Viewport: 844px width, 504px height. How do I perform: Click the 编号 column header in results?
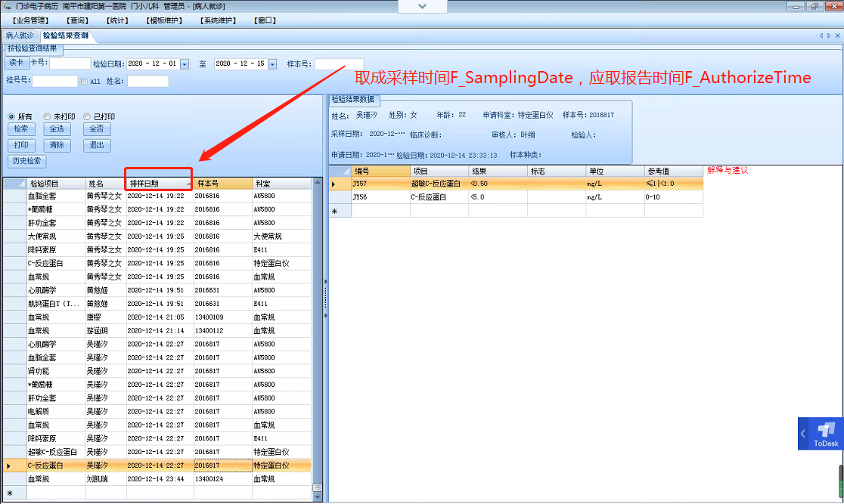[x=380, y=171]
